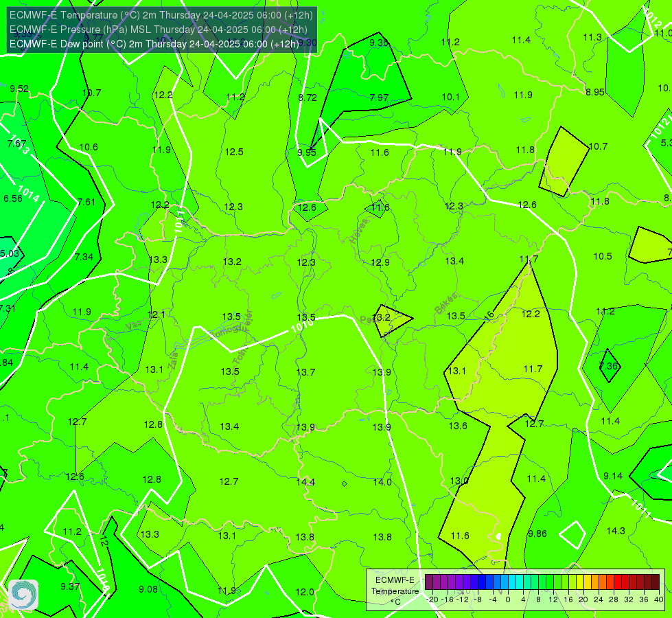Click the temperature value 7.36
Image resolution: width=672 pixels, height=618 pixels.
point(608,366)
